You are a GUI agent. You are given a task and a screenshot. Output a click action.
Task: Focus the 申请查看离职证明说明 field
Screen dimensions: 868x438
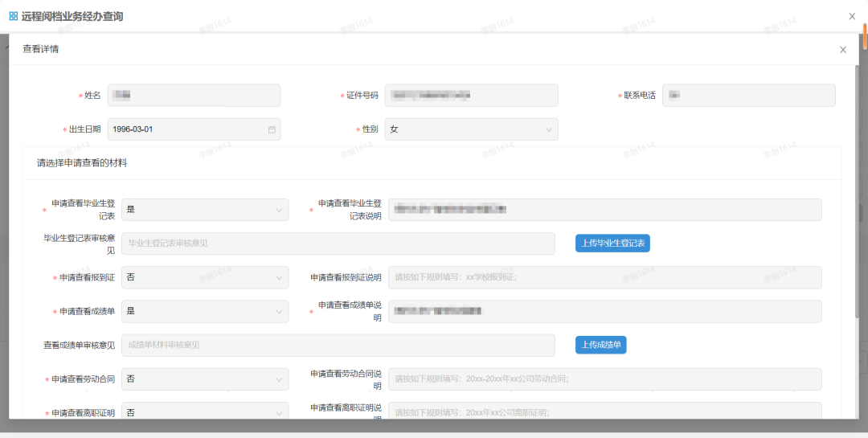pos(604,411)
